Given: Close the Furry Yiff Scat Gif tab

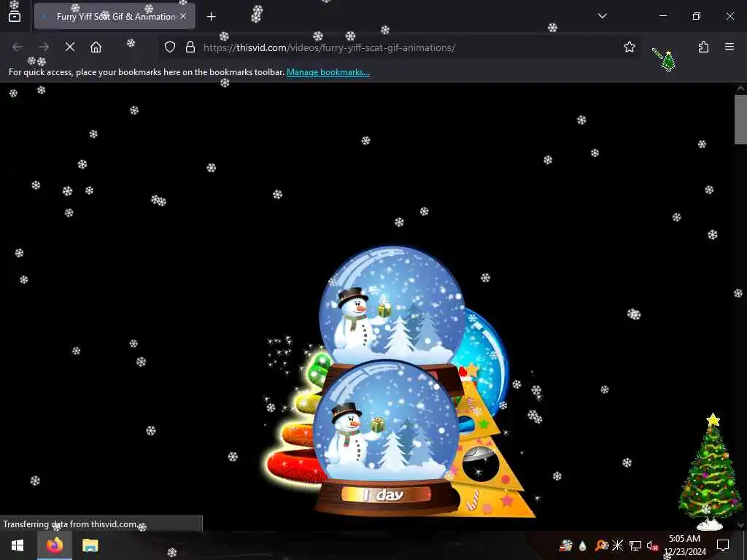Looking at the screenshot, I should tap(183, 16).
